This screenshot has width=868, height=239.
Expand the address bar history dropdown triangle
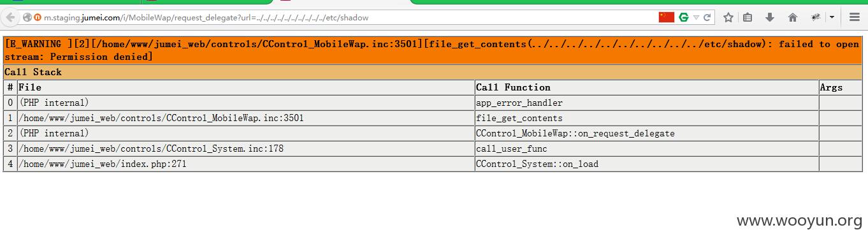pos(697,18)
